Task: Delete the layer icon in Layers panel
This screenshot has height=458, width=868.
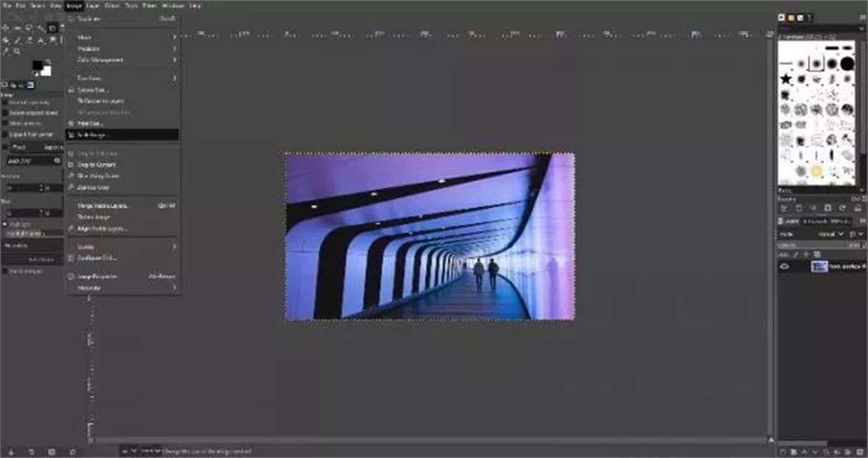Action: (860, 452)
